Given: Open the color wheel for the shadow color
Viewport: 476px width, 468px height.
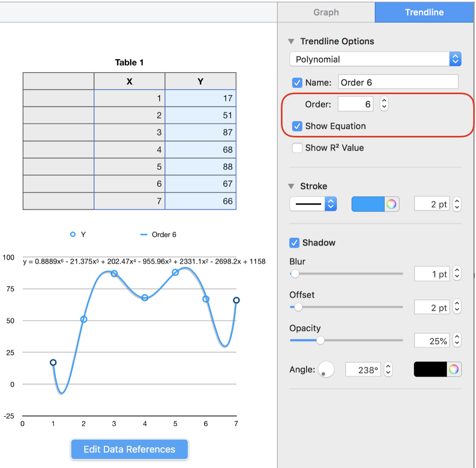Looking at the screenshot, I should [x=455, y=369].
